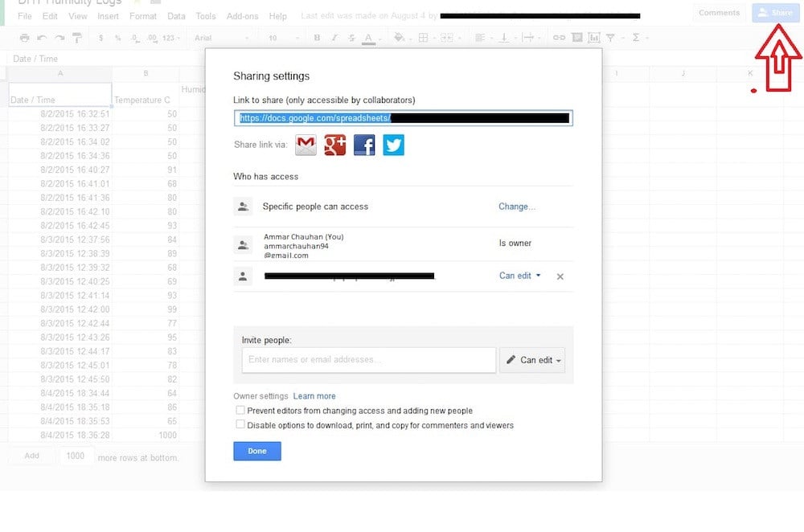Remove the collaborator with the X icon
804x532 pixels.
560,276
